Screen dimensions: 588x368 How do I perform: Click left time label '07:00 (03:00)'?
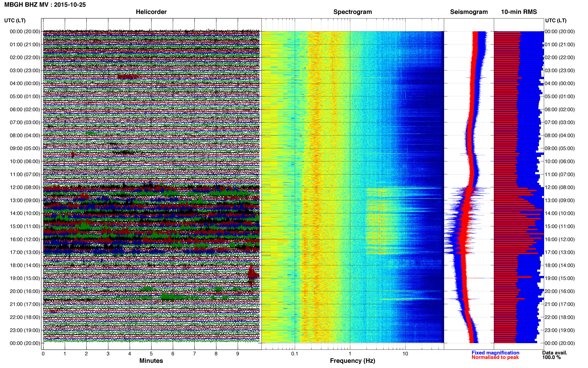[x=25, y=122]
